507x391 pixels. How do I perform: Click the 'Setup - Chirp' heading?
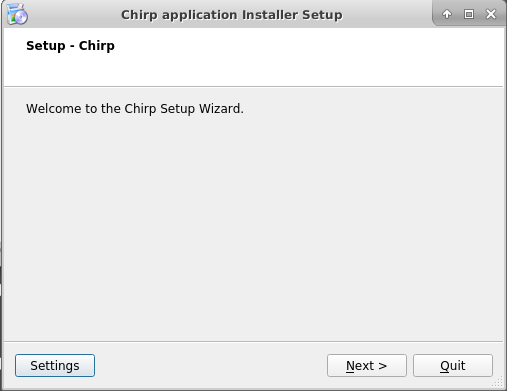pyautogui.click(x=70, y=46)
